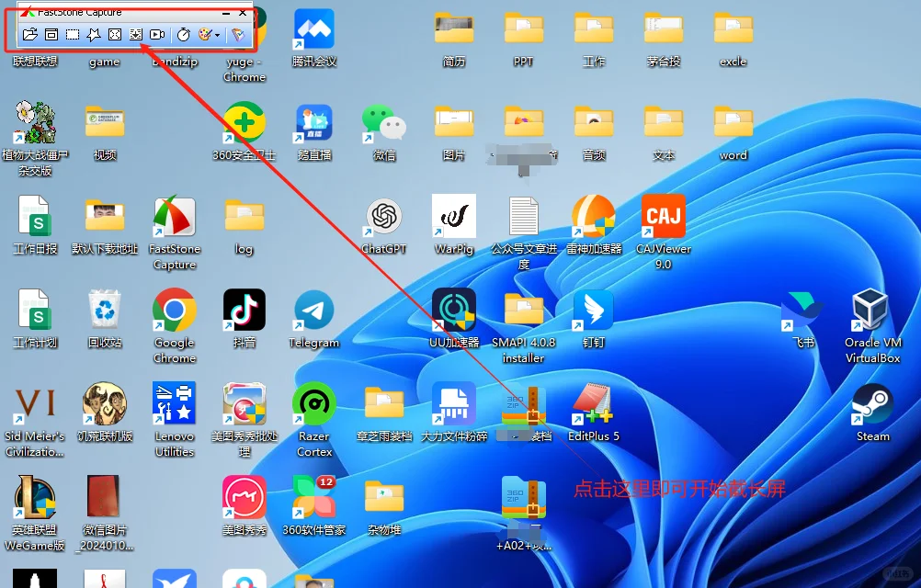
Task: Select the 腾讯会议 desktop shortcut
Action: (314, 39)
